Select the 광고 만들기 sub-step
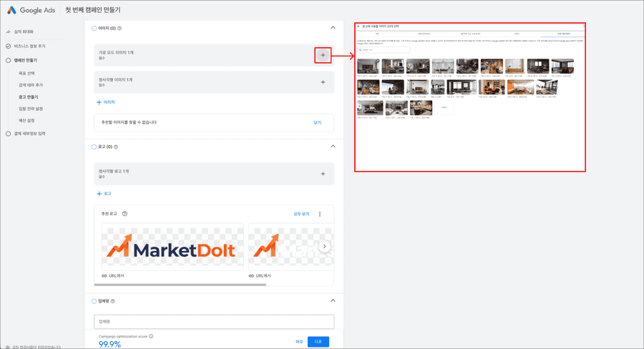 pos(28,97)
